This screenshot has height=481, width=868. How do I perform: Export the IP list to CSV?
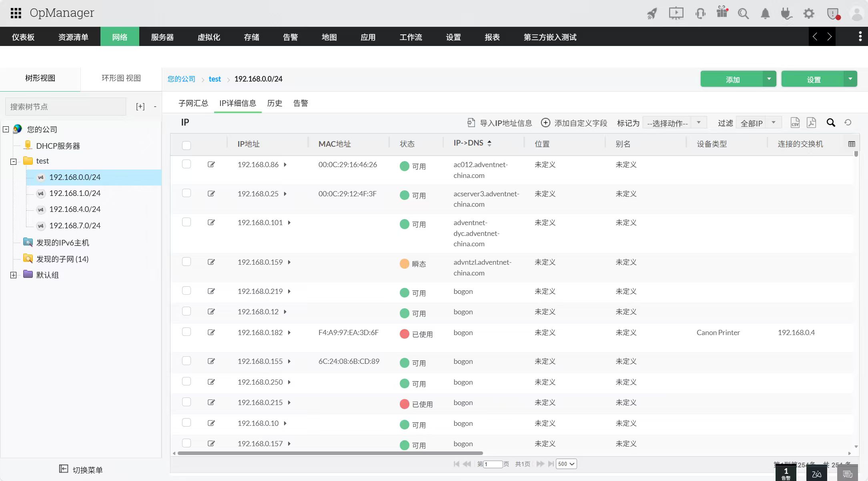pos(795,123)
